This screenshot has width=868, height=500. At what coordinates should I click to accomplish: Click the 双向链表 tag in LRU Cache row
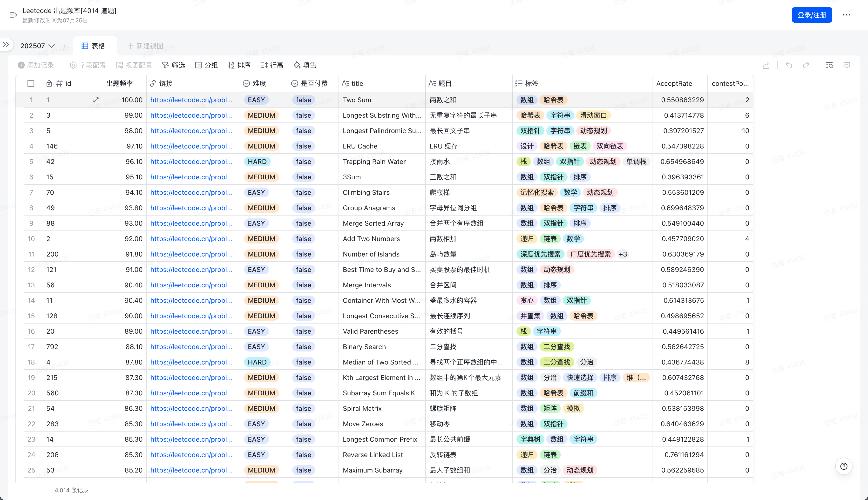pos(610,146)
